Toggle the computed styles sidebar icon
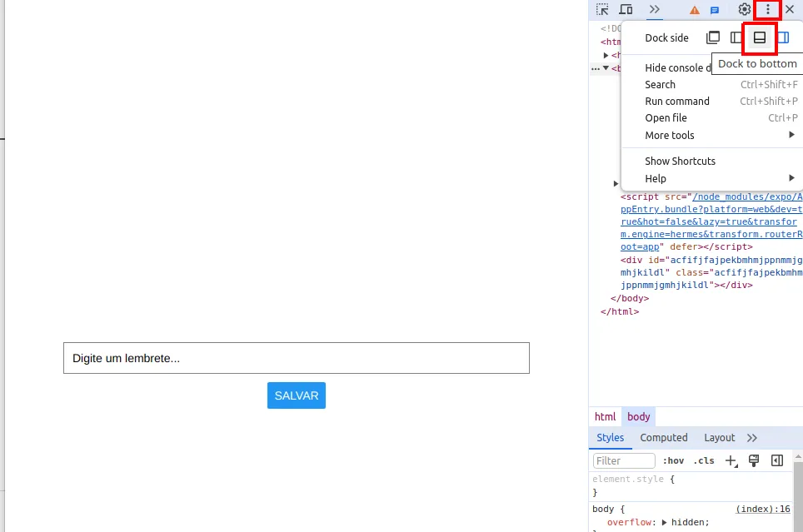 tap(777, 461)
